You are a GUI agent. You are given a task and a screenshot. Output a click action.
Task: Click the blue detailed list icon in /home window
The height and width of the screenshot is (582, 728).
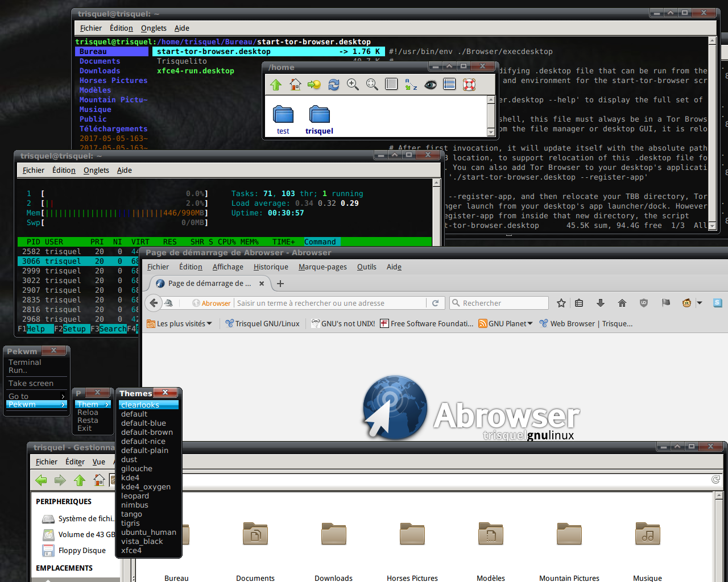(449, 85)
